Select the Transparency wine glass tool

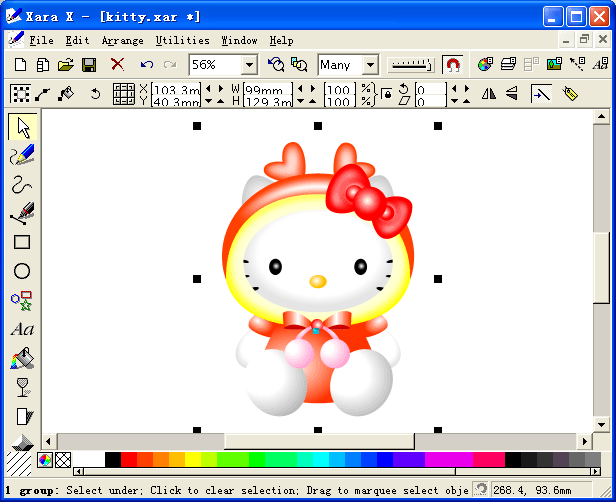coord(22,387)
